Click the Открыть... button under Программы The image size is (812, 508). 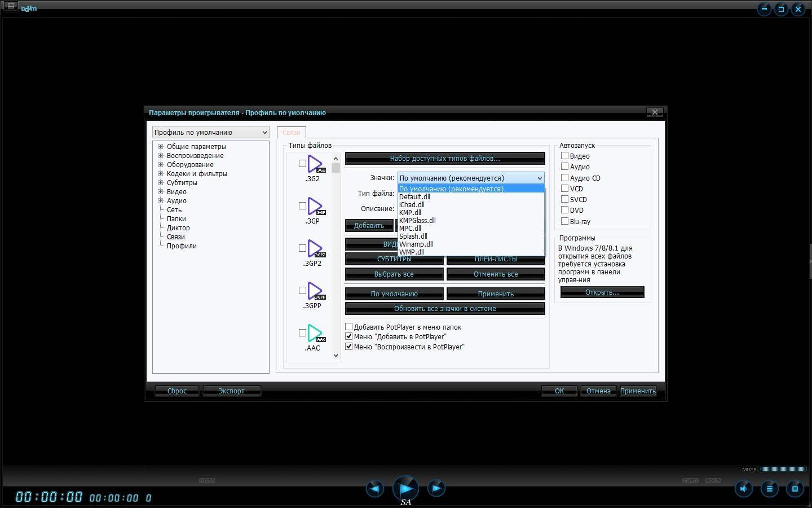click(602, 292)
